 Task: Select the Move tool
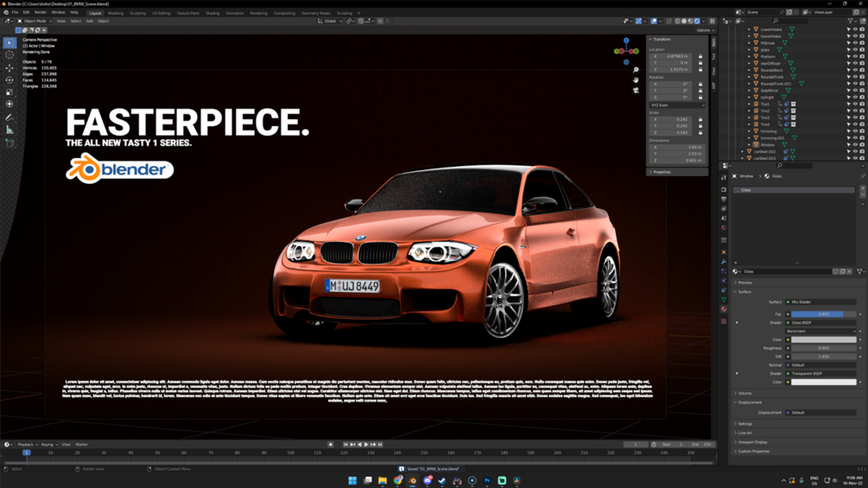click(10, 67)
